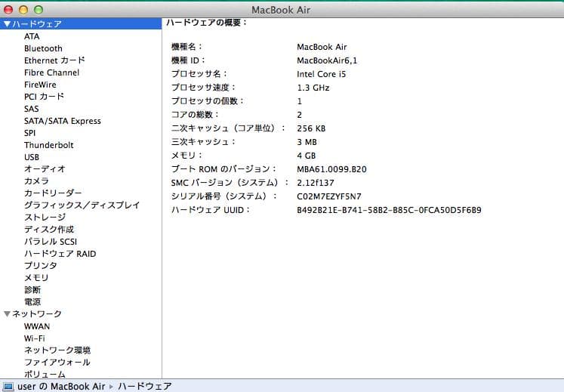Click the green zoom window button
Viewport: 564px width, 392px height.
click(39, 10)
